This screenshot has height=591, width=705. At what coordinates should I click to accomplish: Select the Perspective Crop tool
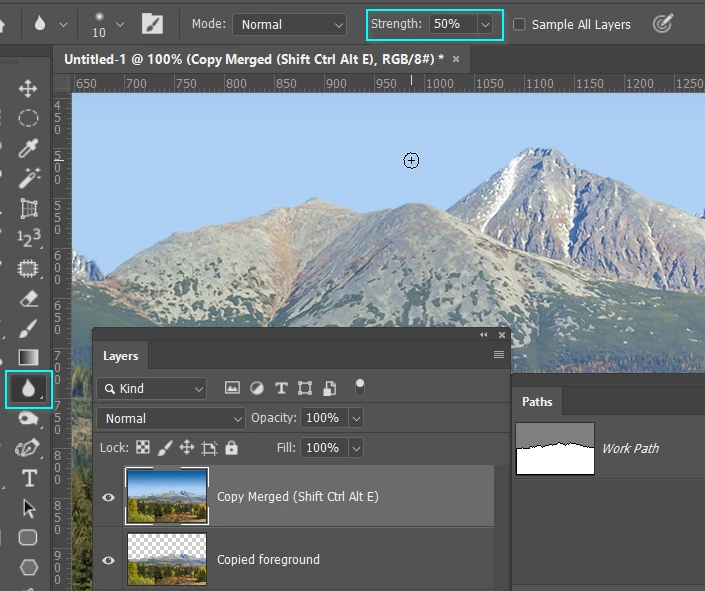coord(29,208)
